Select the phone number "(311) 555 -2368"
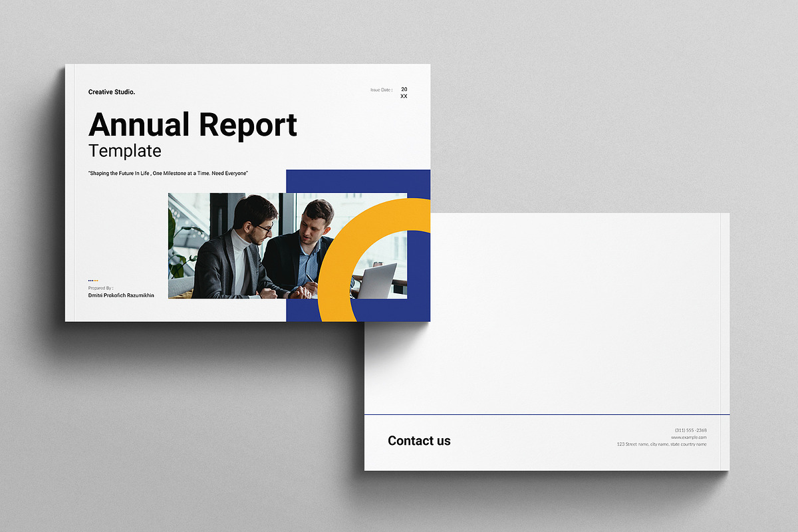798x532 pixels. 691,430
